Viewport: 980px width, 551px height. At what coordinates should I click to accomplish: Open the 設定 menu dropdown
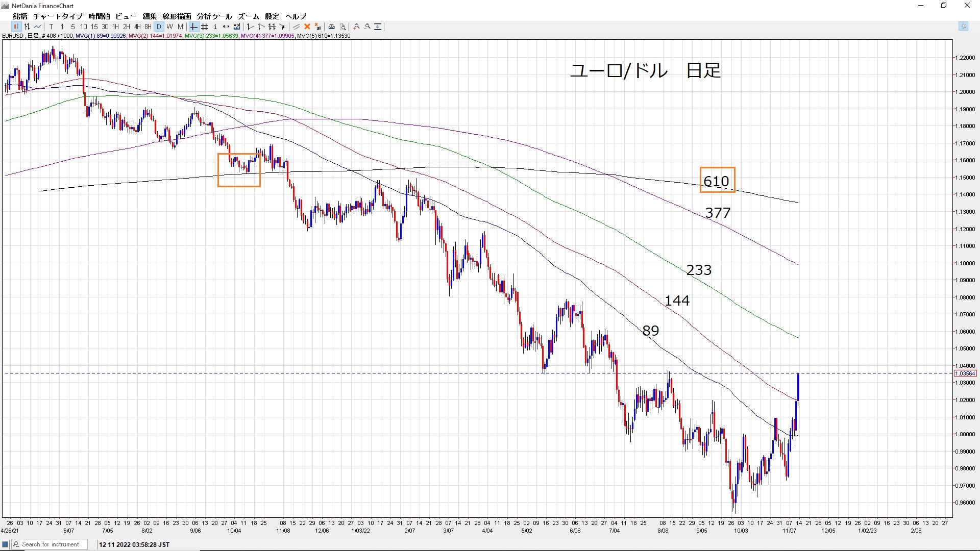tap(272, 16)
